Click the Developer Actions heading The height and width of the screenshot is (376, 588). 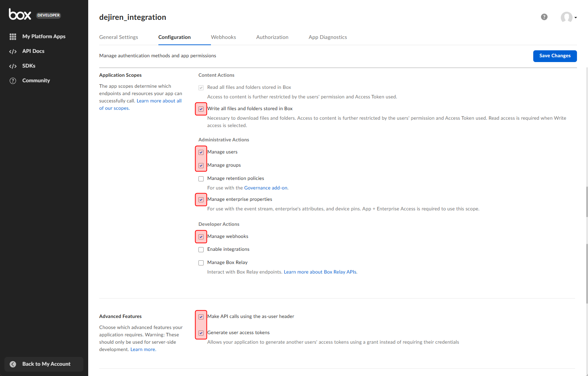point(219,224)
